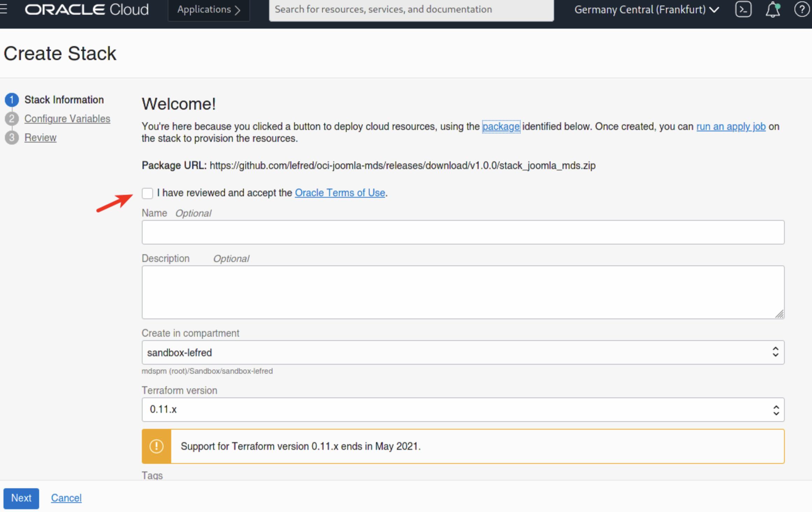Accept the Oracle Terms of Use checkbox
Image resolution: width=812 pixels, height=512 pixels.
pos(147,193)
